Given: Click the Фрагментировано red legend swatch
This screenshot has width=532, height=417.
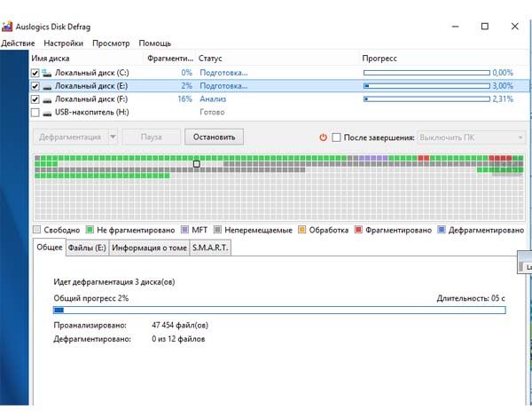Looking at the screenshot, I should pos(358,230).
